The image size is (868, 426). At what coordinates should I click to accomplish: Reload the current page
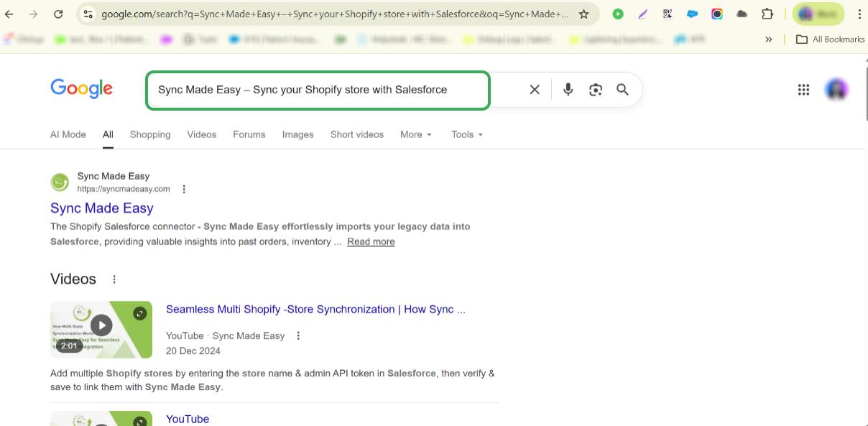pyautogui.click(x=59, y=14)
